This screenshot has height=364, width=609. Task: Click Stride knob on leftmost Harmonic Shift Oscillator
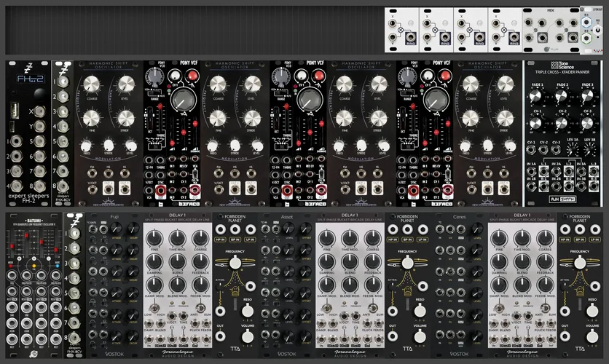(x=126, y=119)
